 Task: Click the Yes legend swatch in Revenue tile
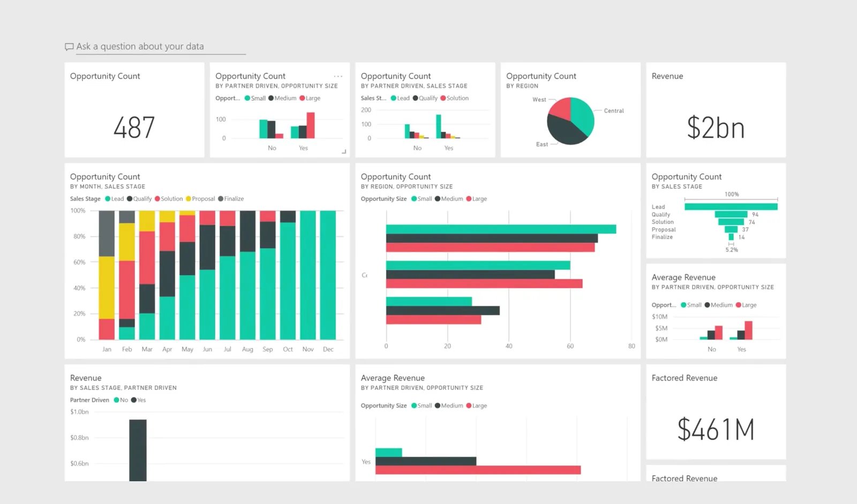pyautogui.click(x=134, y=400)
